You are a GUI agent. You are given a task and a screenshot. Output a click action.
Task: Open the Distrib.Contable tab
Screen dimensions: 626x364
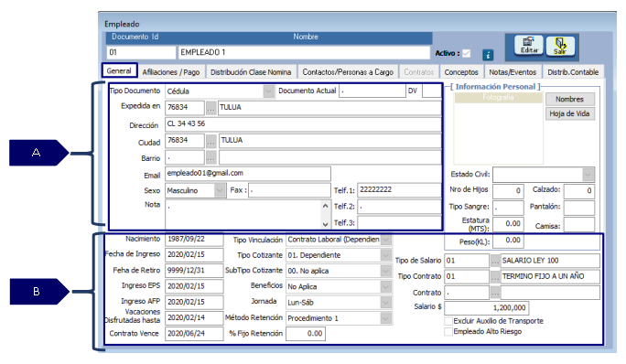coord(573,72)
